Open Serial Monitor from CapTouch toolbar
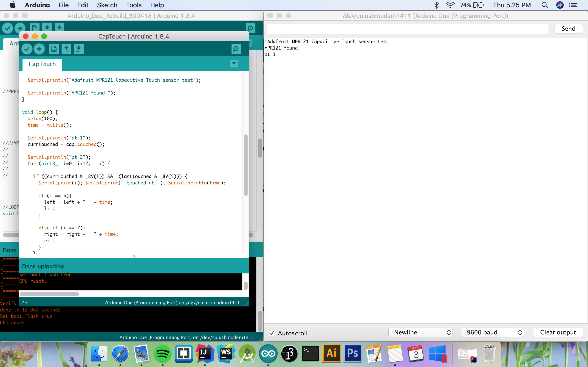This screenshot has width=588, height=367. 236,49
